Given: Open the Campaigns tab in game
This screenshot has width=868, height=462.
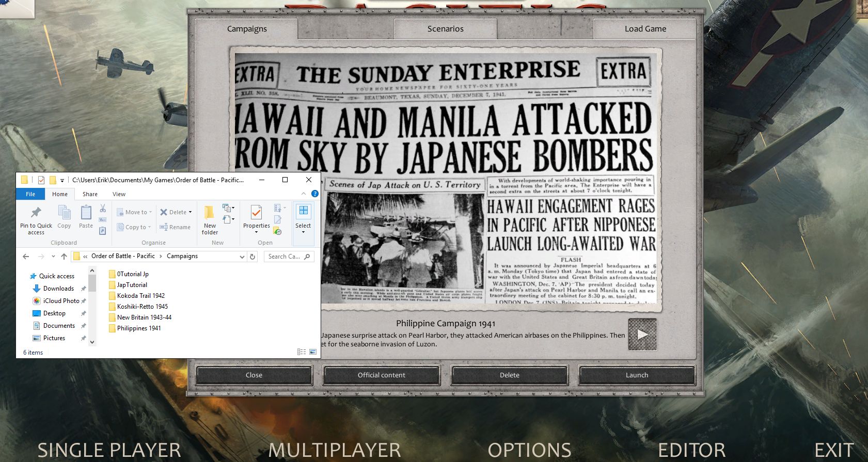Looking at the screenshot, I should tap(247, 29).
